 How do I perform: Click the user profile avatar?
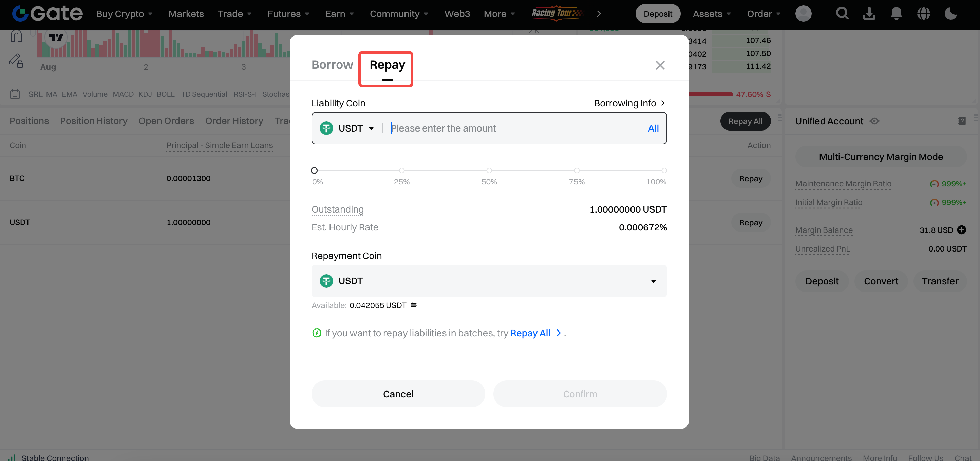coord(803,14)
